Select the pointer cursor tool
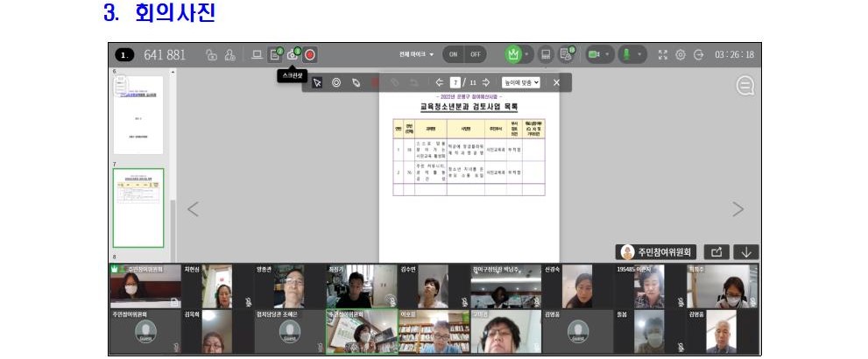868x359 pixels. [317, 82]
